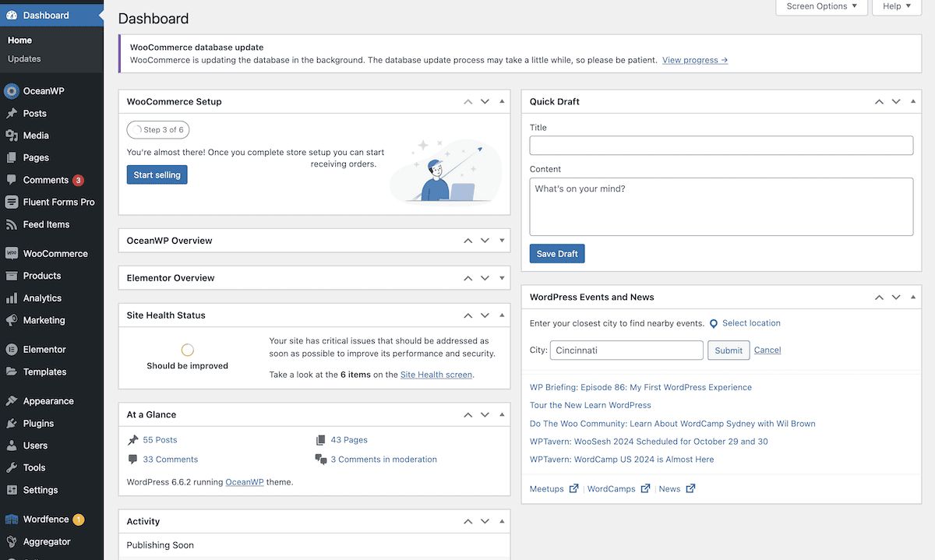Image resolution: width=935 pixels, height=560 pixels.
Task: Open the Site Health screen link
Action: pyautogui.click(x=436, y=375)
